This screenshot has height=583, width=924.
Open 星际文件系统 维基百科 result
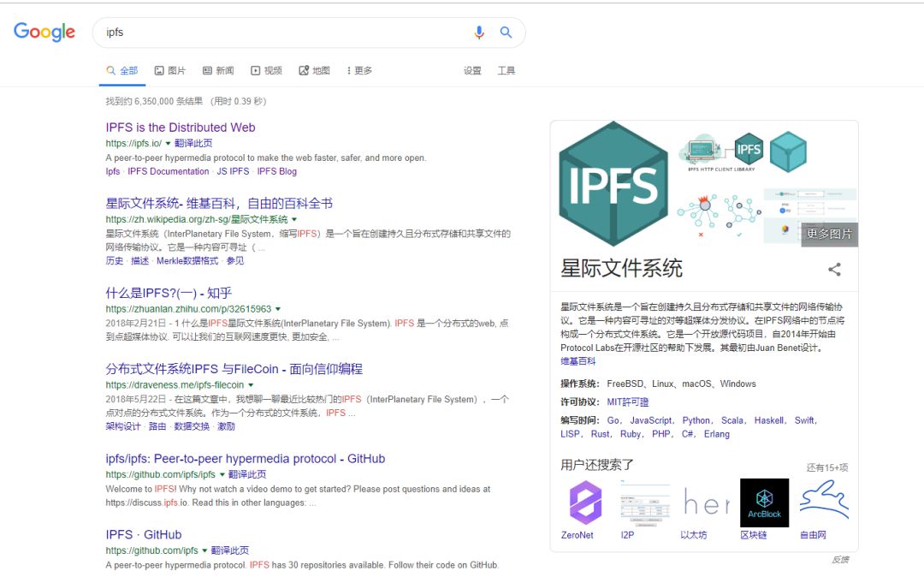point(219,204)
